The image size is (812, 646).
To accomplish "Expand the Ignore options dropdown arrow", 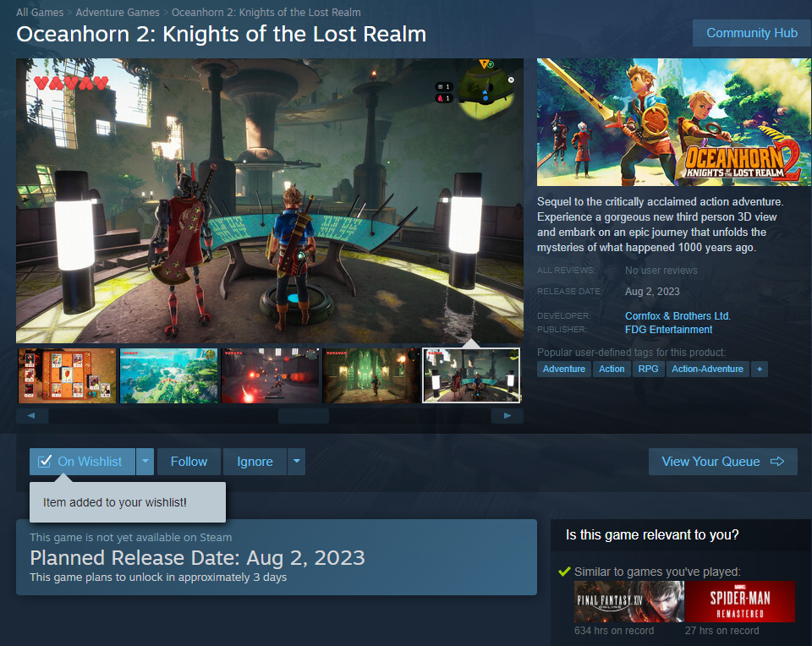I will coord(296,461).
